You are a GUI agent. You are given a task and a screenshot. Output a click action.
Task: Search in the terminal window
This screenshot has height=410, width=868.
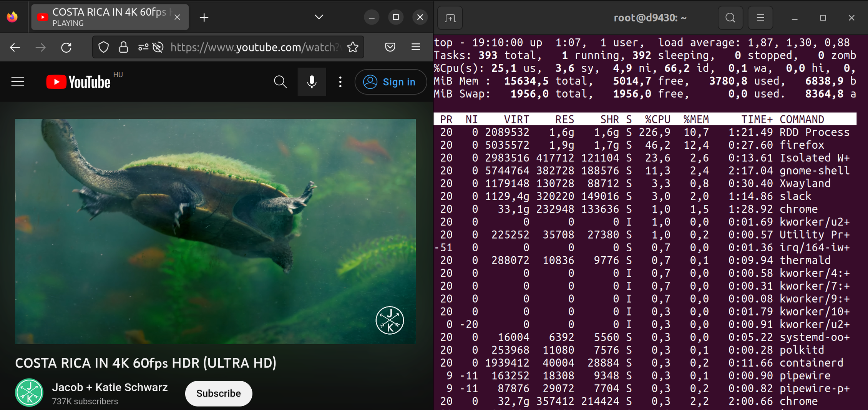pos(730,18)
